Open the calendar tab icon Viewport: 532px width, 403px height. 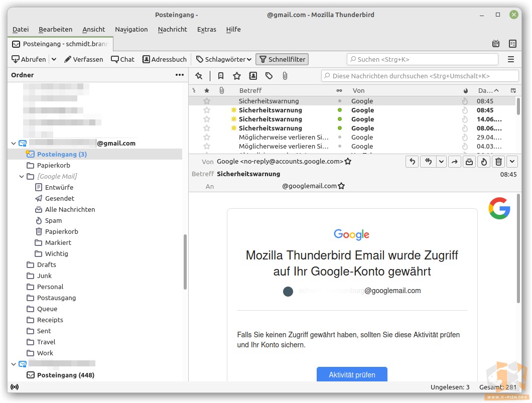click(x=496, y=44)
